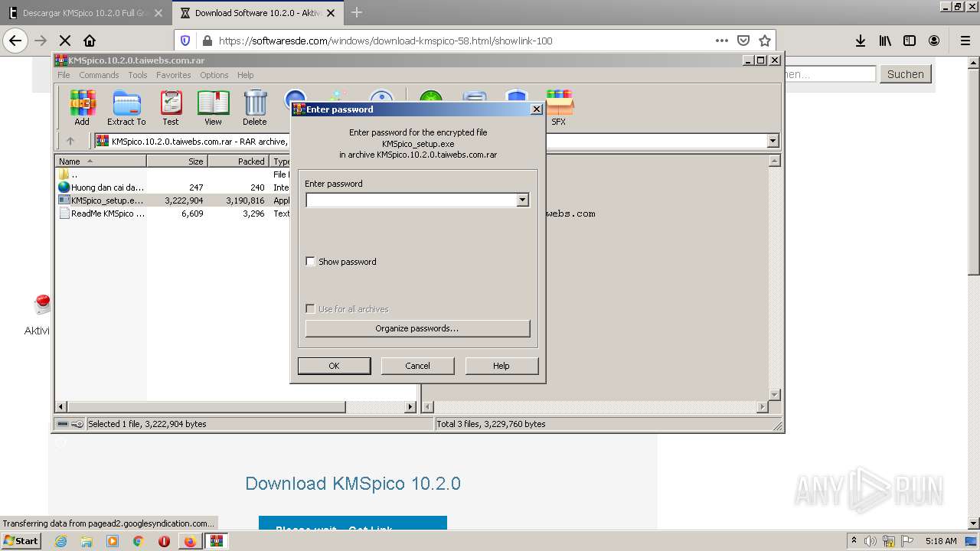This screenshot has height=551, width=980.
Task: Open the Firefox home page
Action: (90, 41)
